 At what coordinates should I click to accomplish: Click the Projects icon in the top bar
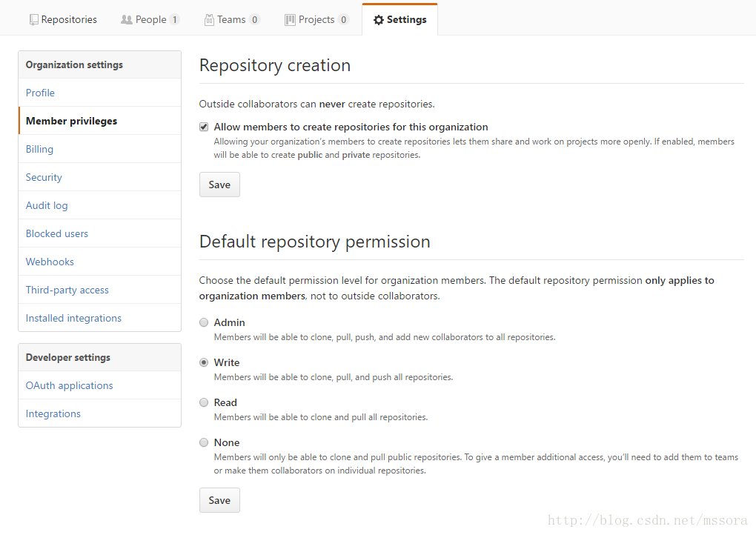tap(288, 19)
